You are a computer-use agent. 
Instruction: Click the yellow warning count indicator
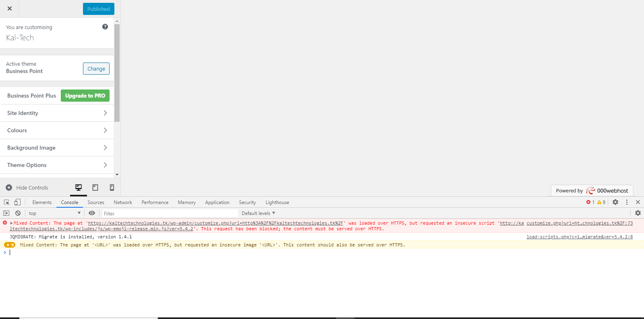tap(601, 202)
